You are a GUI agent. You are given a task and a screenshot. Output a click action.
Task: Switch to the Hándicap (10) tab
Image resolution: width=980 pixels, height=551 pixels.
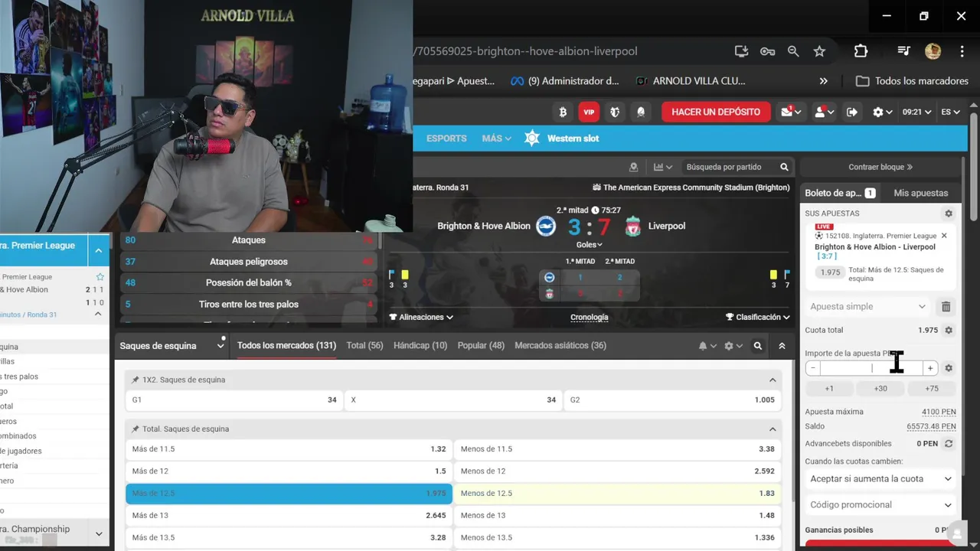click(x=420, y=345)
